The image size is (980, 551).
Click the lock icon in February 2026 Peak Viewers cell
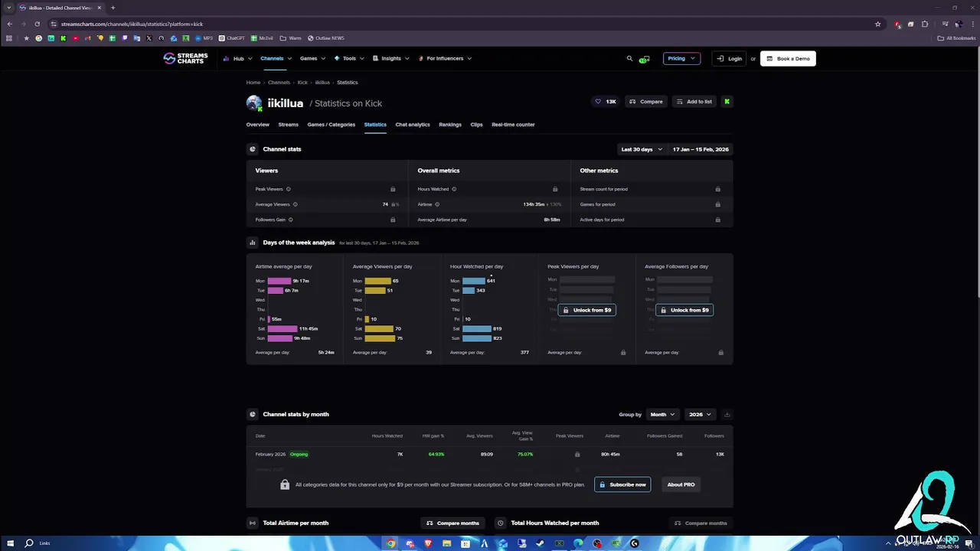click(577, 454)
